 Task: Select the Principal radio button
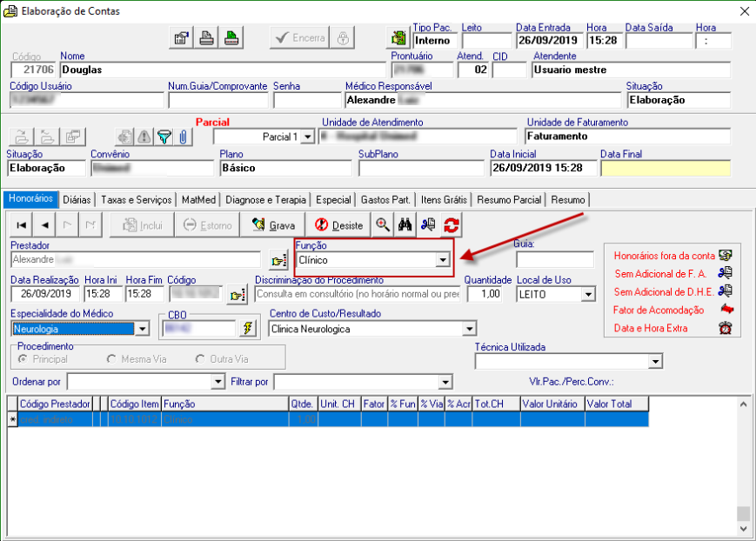(x=22, y=358)
